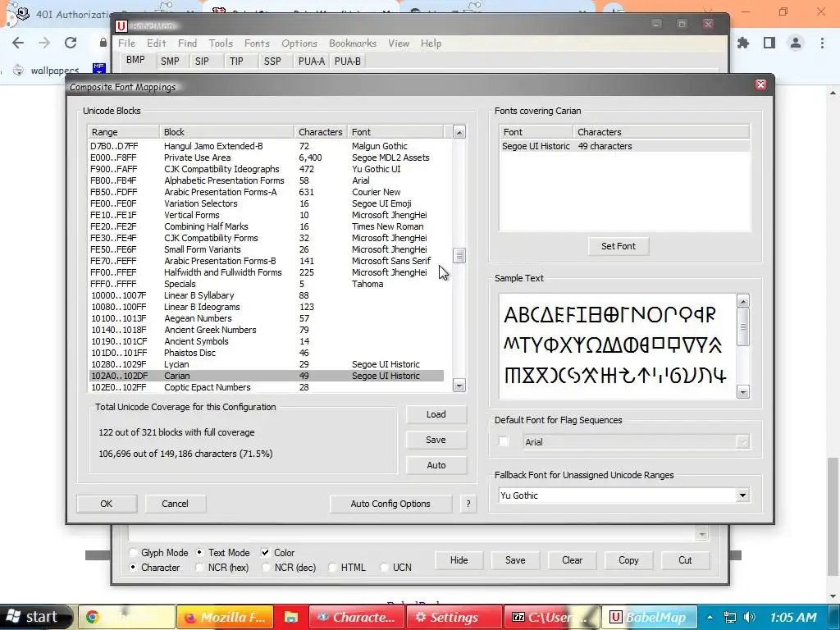Screen dimensions: 840x630
Task: Toggle the Chrome side panel icon
Action: 769,43
